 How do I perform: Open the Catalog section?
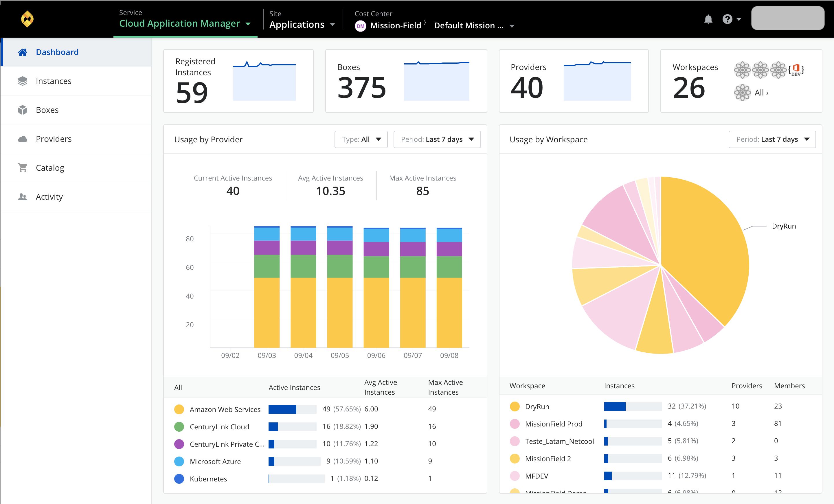coord(76,168)
